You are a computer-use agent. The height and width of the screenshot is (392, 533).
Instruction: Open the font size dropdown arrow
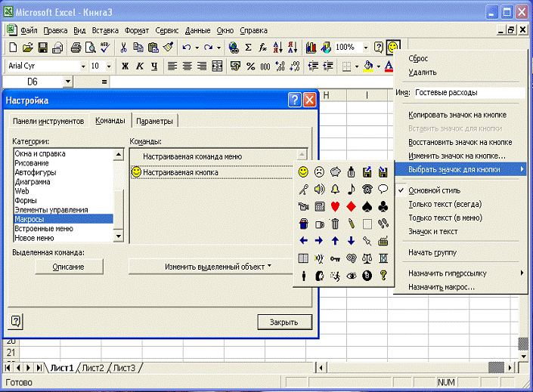tap(109, 66)
